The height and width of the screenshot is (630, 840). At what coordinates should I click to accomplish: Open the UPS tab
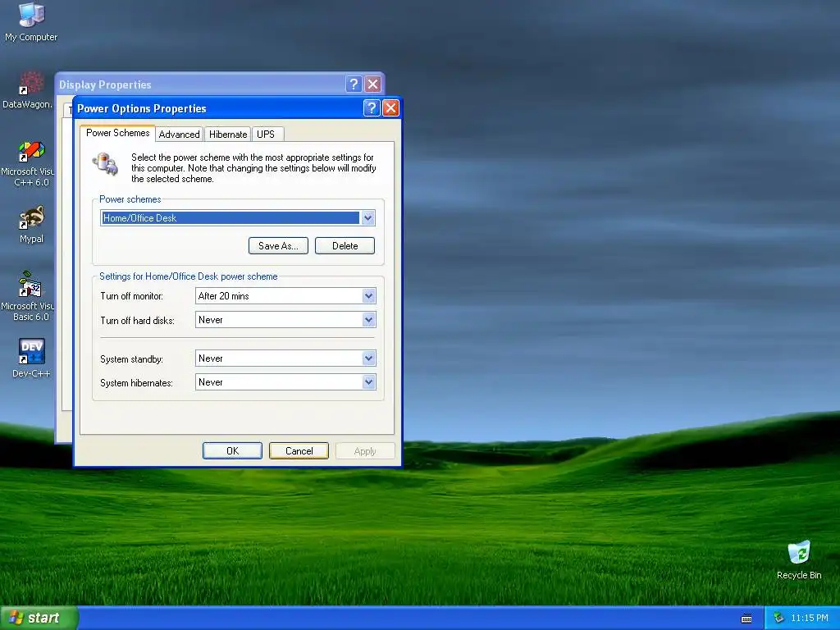(266, 135)
